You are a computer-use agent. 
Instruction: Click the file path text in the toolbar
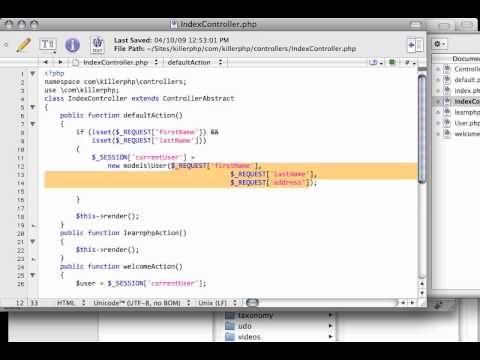point(235,49)
